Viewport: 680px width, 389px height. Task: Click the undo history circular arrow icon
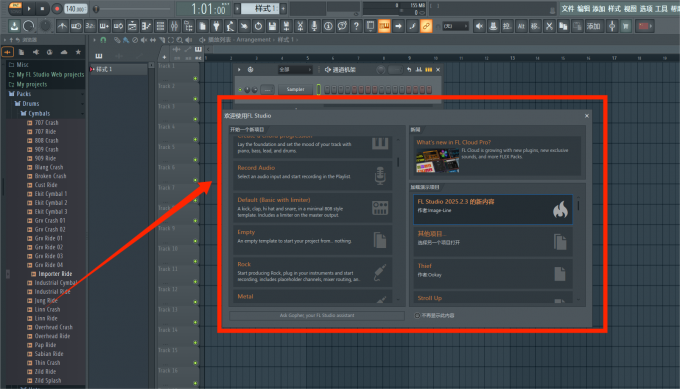coord(258,26)
